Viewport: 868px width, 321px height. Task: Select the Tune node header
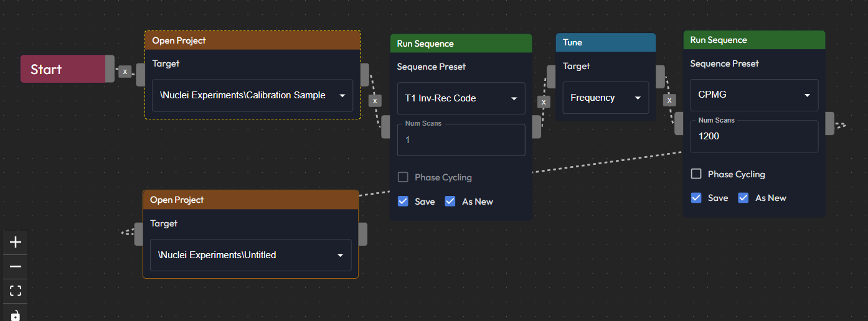(x=606, y=42)
